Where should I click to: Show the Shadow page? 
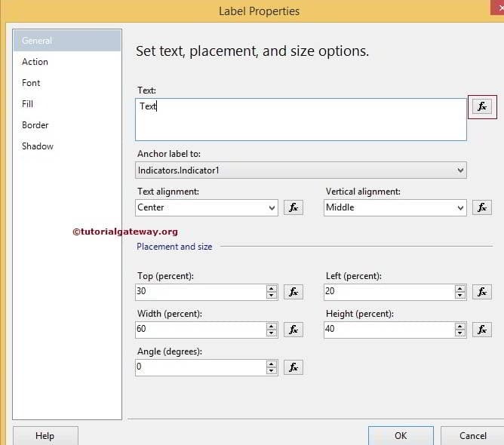click(x=67, y=146)
